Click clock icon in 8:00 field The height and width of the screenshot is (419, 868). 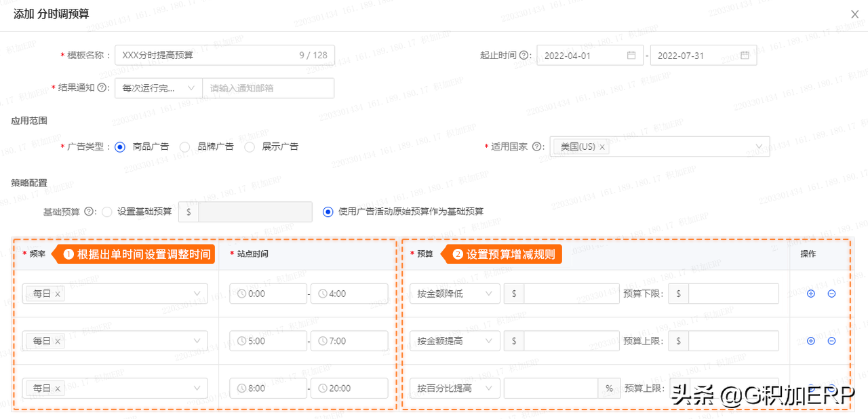[x=242, y=388]
